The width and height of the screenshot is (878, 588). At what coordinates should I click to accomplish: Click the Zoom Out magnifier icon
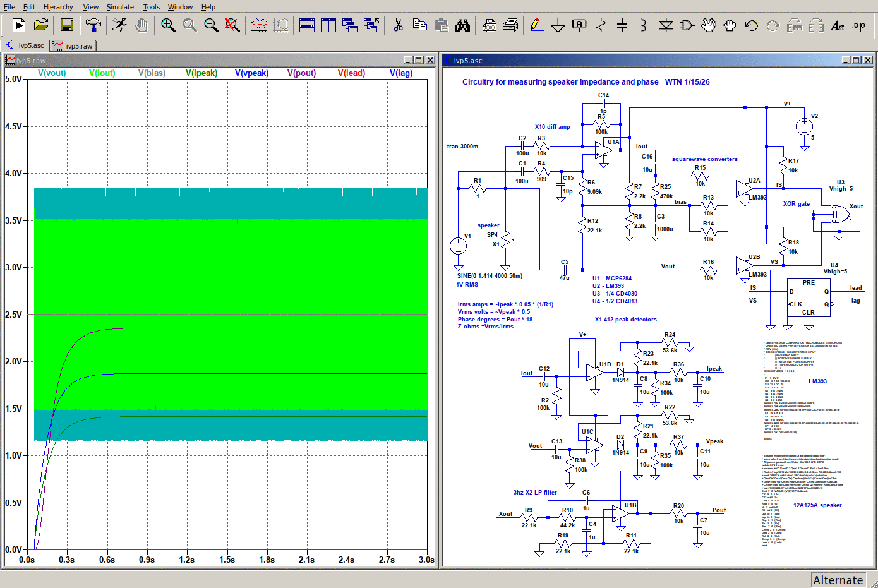pyautogui.click(x=211, y=25)
